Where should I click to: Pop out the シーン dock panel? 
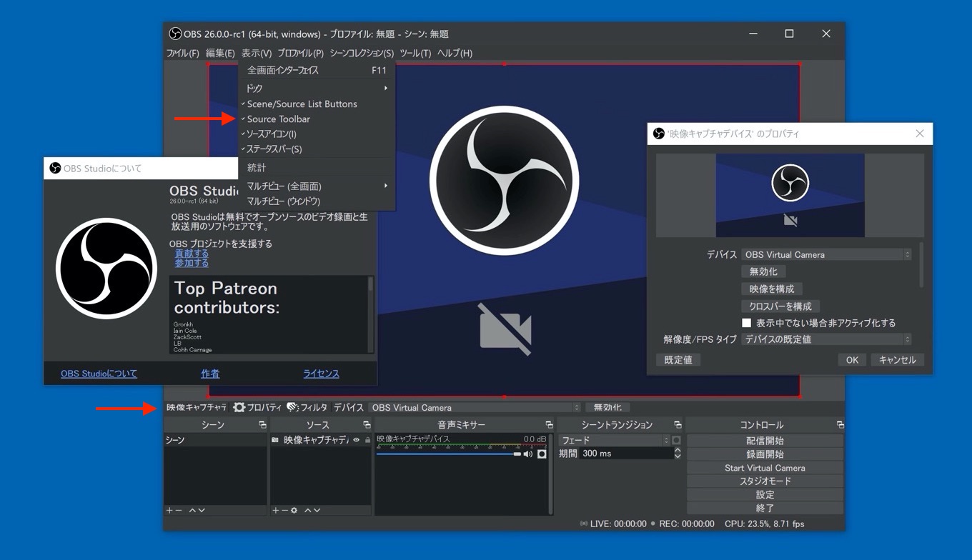262,425
